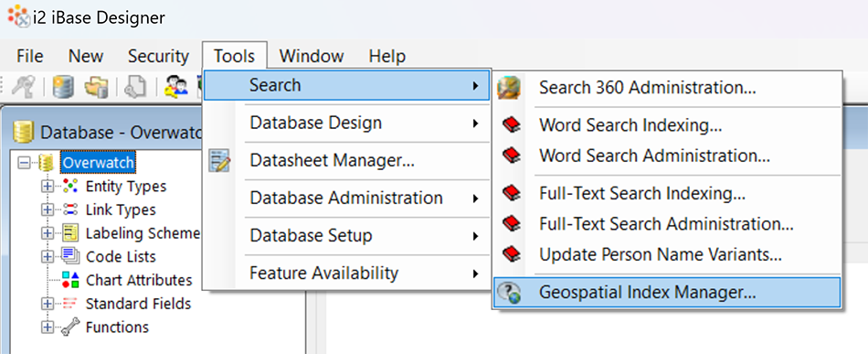Choose Word Search Administration
The height and width of the screenshot is (354, 868).
coord(667,156)
